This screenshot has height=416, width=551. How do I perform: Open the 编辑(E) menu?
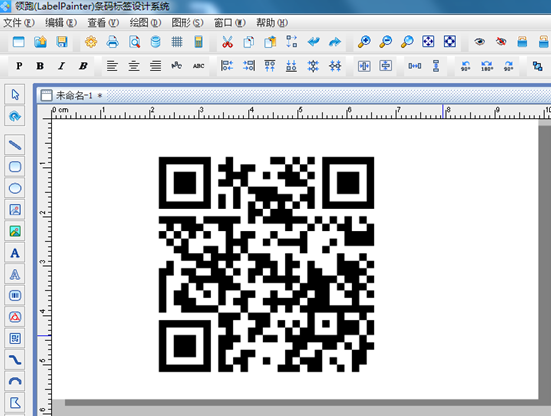[x=61, y=23]
